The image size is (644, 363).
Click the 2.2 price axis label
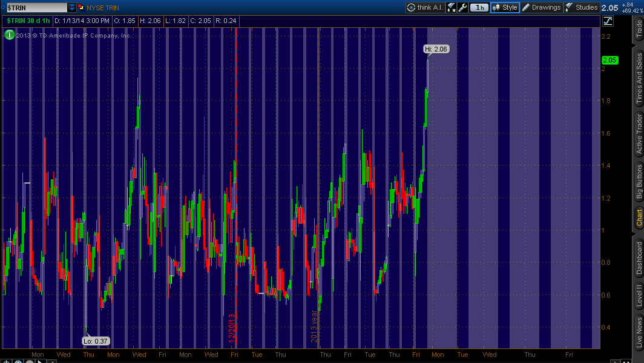[606, 36]
